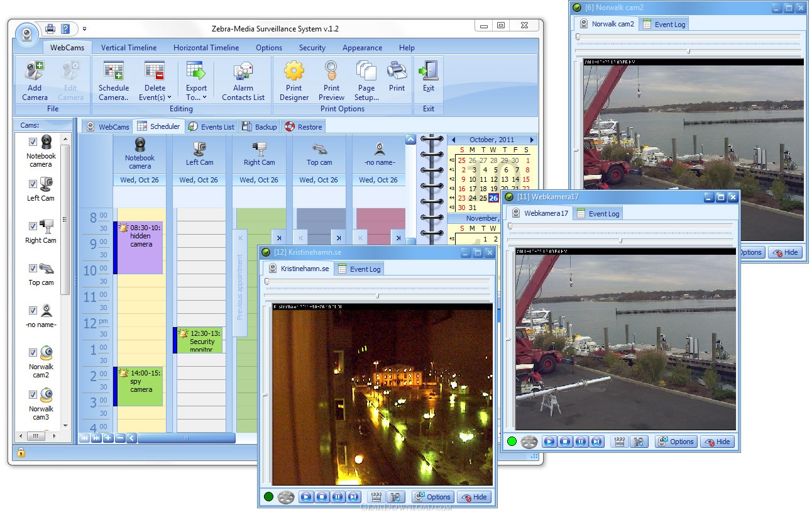Click Options button in Webkamera17 window

coord(676,442)
